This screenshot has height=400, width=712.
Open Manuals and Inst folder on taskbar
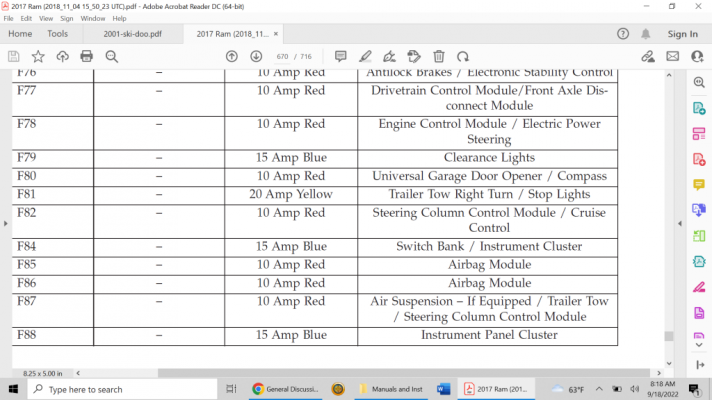391,389
